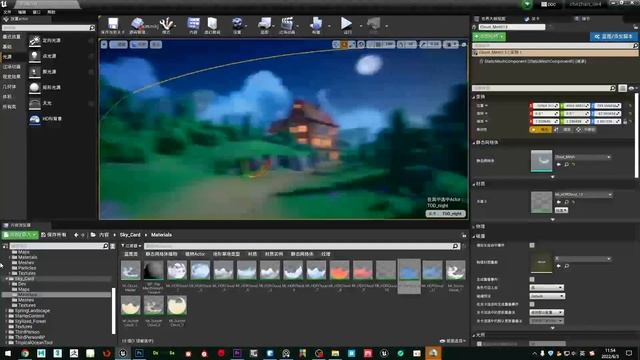Open the Settings gear toolbar icon
Image resolution: width=640 pixels, height=360 pixels.
pos(237,23)
